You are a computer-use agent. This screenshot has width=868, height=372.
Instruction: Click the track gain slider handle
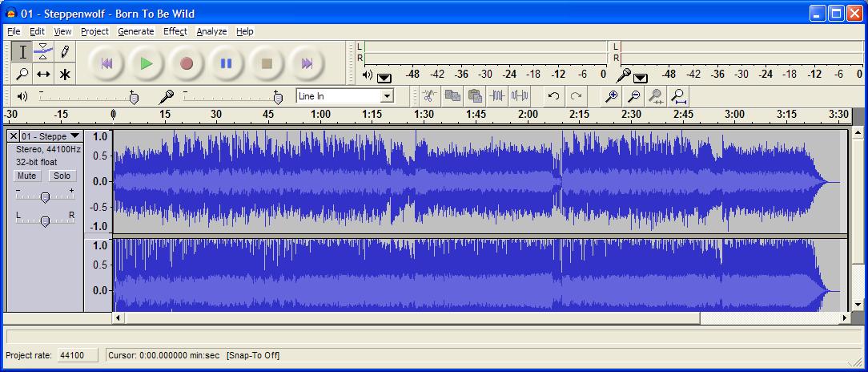click(x=46, y=197)
